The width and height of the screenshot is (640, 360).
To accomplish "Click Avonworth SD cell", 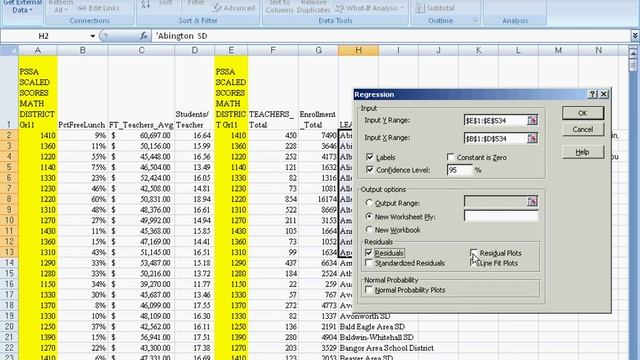I will pyautogui.click(x=364, y=316).
